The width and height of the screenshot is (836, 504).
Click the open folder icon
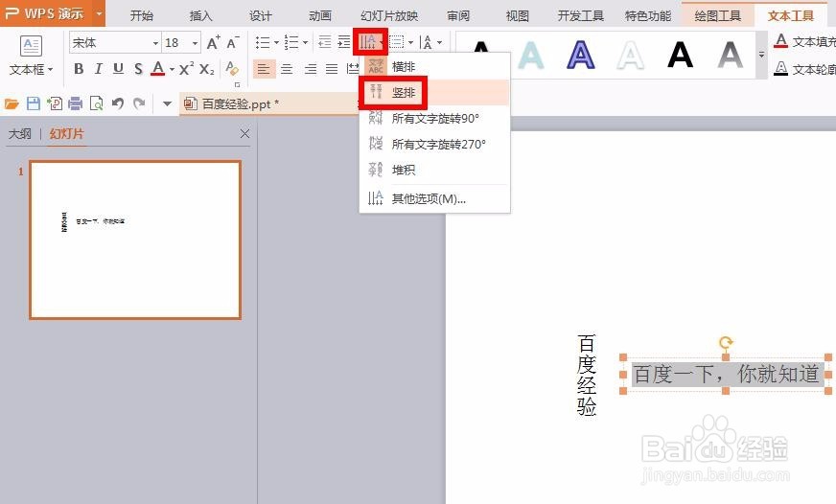point(12,103)
